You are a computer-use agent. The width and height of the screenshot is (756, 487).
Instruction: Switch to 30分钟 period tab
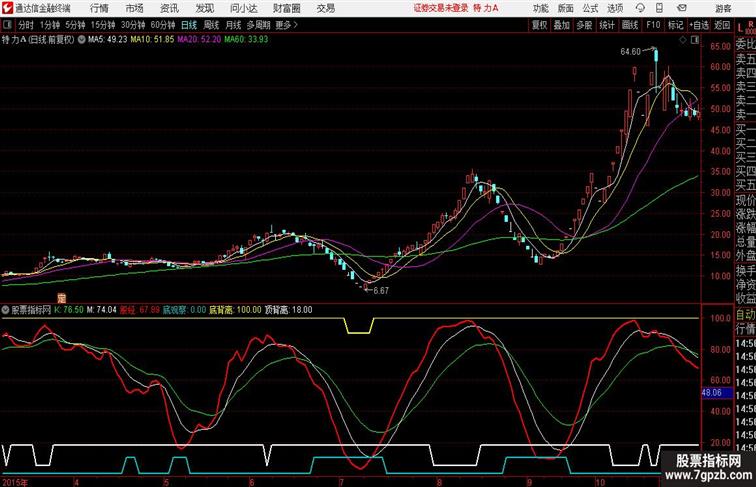[133, 25]
